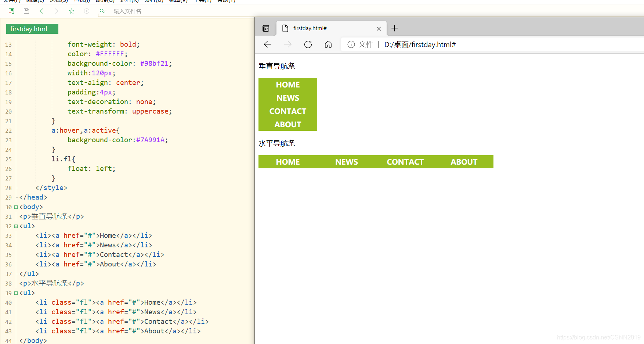Viewport: 644px width, 344px height.
Task: Click the 'text-align: center;' code line
Action: pyautogui.click(x=105, y=83)
